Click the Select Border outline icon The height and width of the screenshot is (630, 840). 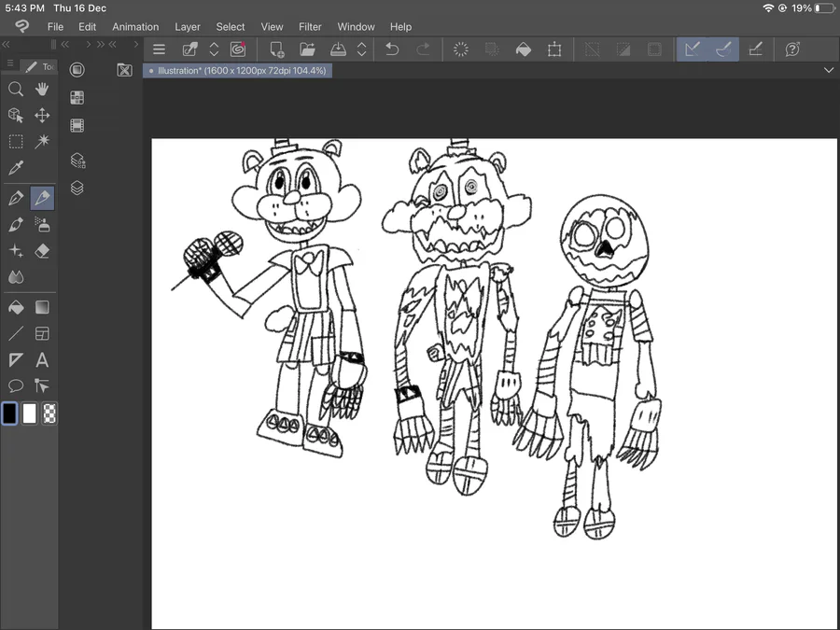click(654, 49)
